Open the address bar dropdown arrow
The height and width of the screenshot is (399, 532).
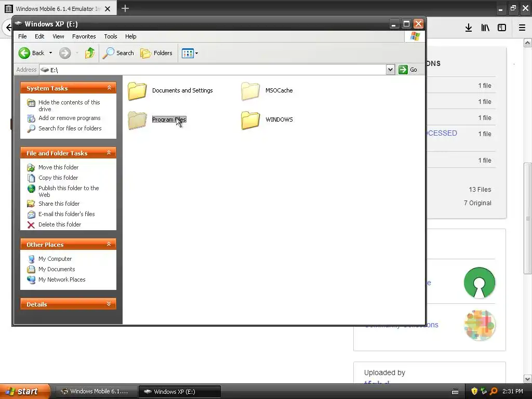pos(390,70)
